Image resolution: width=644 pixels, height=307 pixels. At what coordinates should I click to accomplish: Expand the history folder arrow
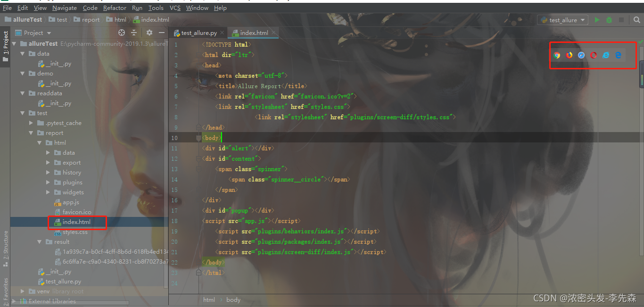(x=48, y=173)
